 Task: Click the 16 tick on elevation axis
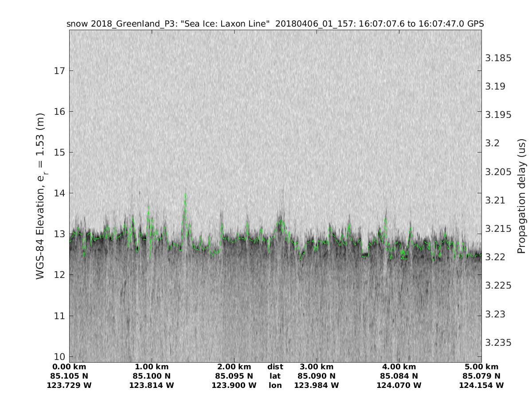pos(59,112)
